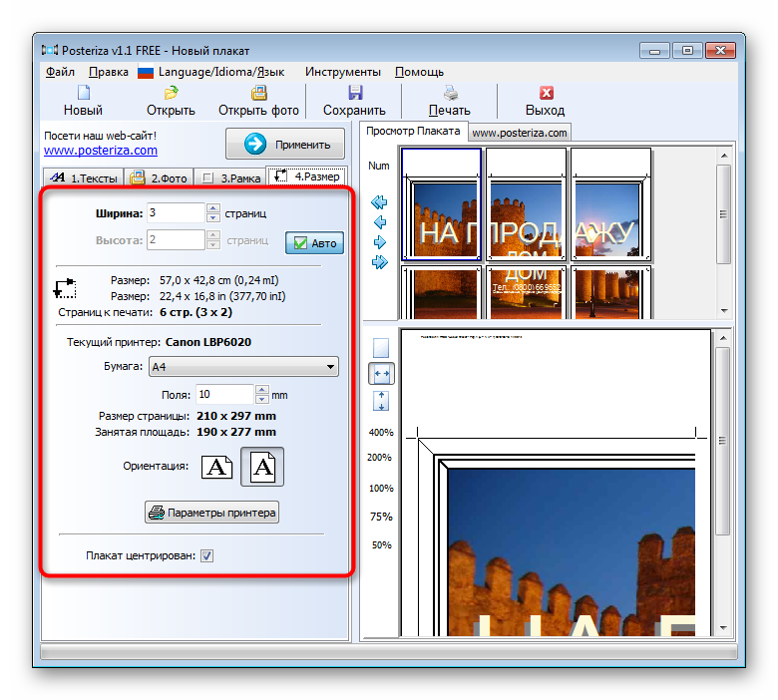The image size is (778, 700).
Task: Set zoom to 100%
Action: [x=381, y=489]
